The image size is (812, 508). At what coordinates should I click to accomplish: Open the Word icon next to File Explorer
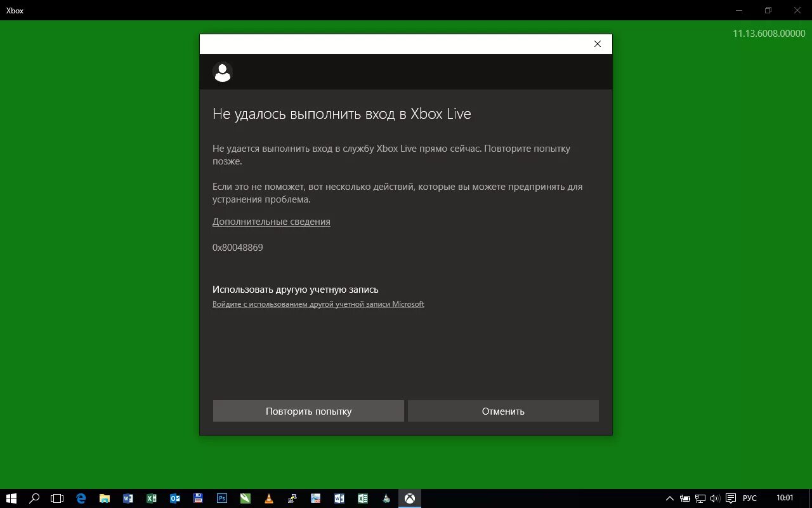pos(128,498)
